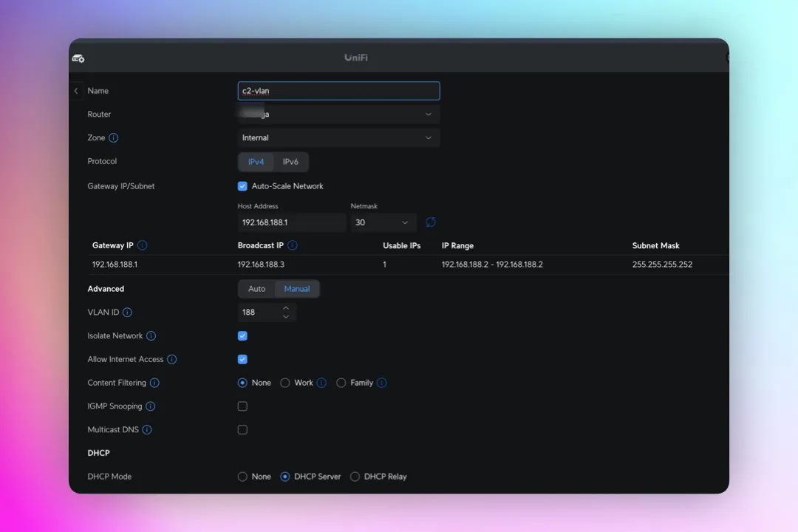Click the info icon beside VLAN ID

(x=127, y=312)
